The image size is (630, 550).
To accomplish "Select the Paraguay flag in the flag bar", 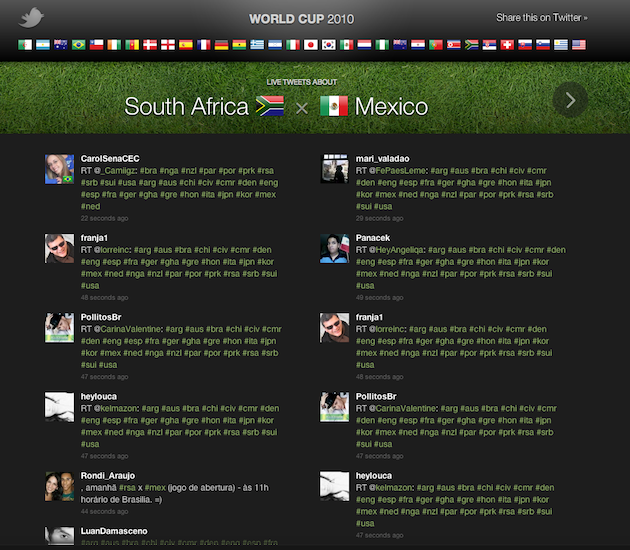I will (x=418, y=45).
